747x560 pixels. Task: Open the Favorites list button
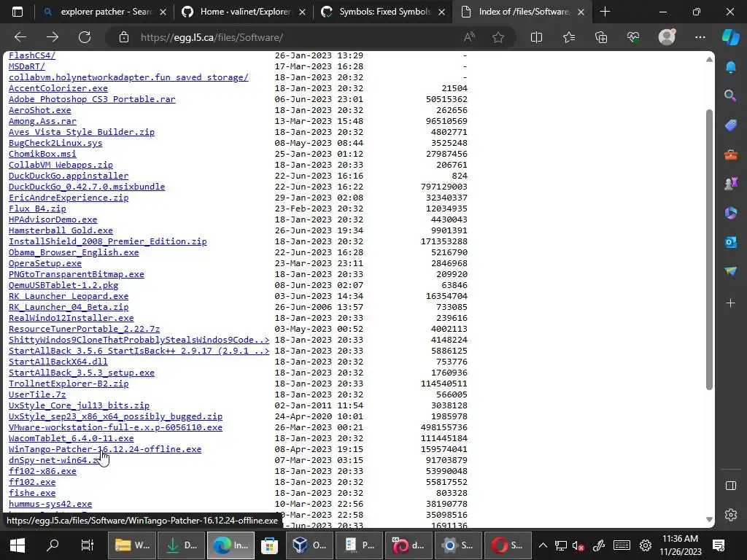tap(569, 37)
